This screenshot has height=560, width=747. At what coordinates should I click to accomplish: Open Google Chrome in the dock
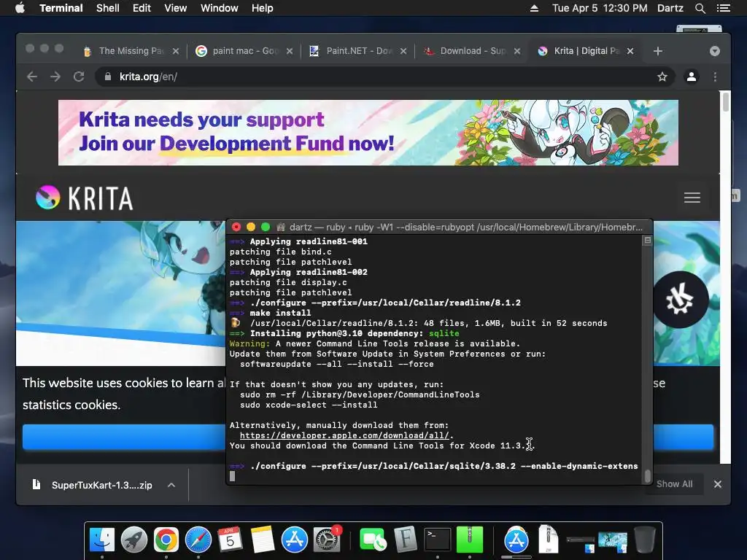click(x=166, y=540)
